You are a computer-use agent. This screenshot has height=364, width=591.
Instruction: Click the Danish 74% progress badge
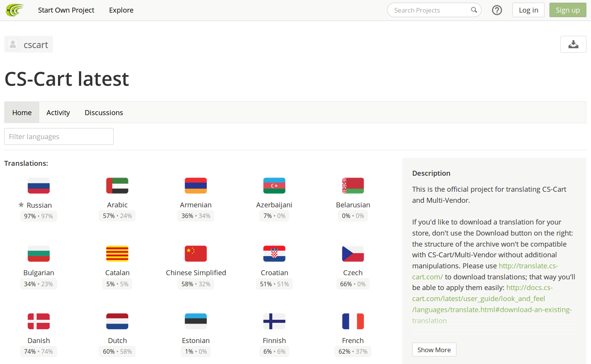click(x=39, y=351)
